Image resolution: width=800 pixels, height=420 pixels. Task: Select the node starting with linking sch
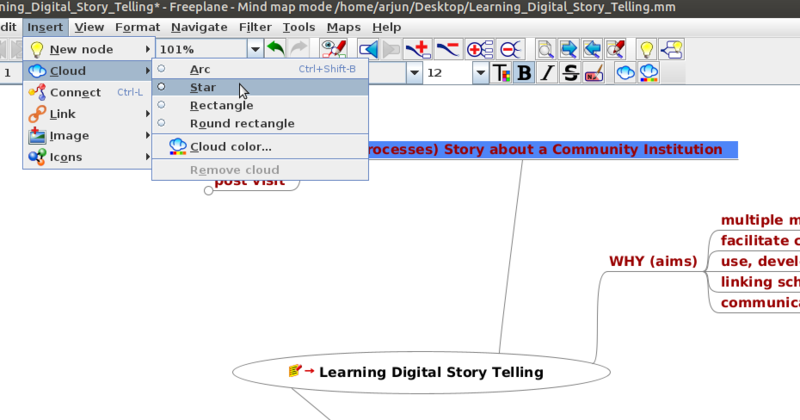pyautogui.click(x=760, y=282)
